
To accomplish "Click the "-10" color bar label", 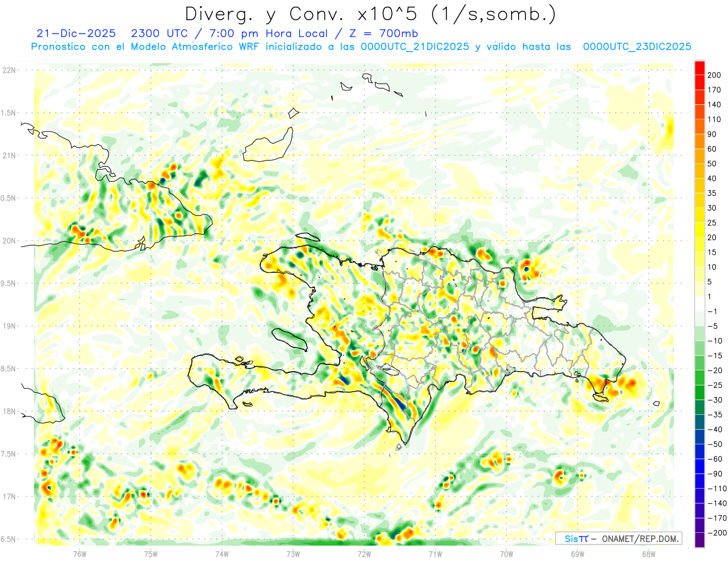I will pyautogui.click(x=715, y=341).
